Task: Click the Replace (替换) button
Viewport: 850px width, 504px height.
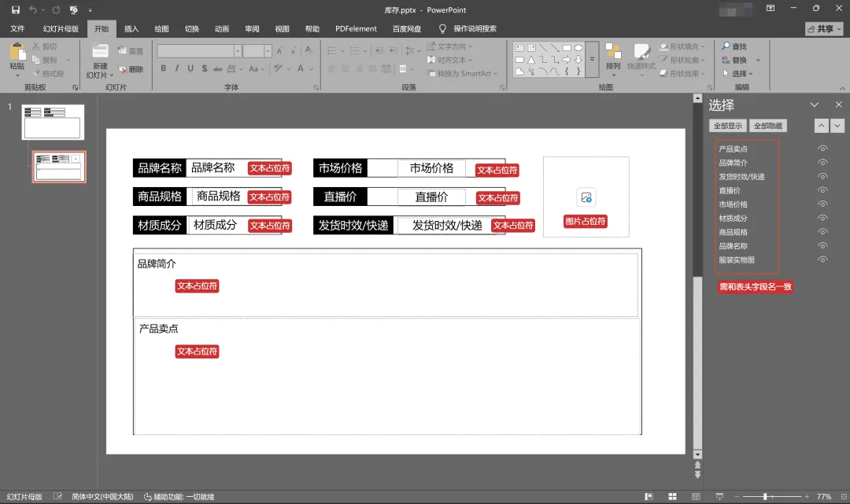Action: [x=734, y=60]
